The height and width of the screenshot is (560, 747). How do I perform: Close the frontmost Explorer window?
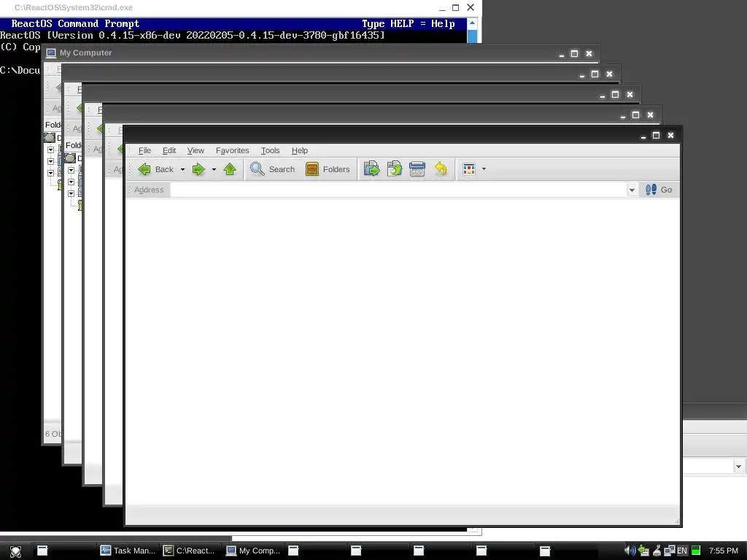tap(671, 135)
